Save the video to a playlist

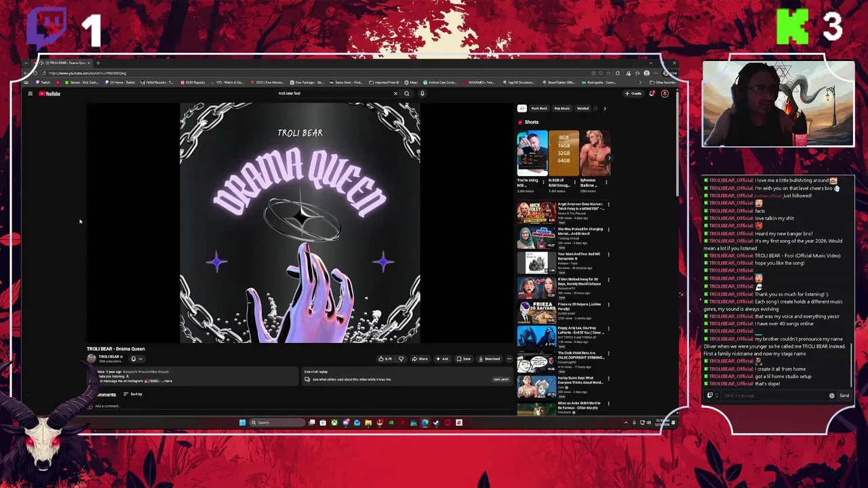464,359
